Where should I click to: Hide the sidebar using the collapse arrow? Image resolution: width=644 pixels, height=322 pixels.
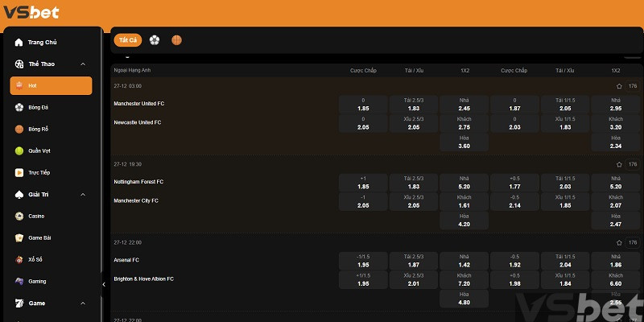tap(103, 284)
